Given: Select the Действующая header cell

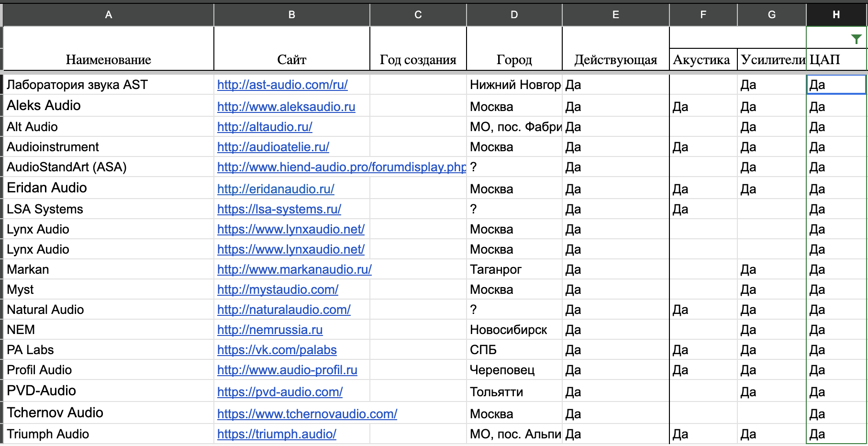Looking at the screenshot, I should tap(615, 59).
